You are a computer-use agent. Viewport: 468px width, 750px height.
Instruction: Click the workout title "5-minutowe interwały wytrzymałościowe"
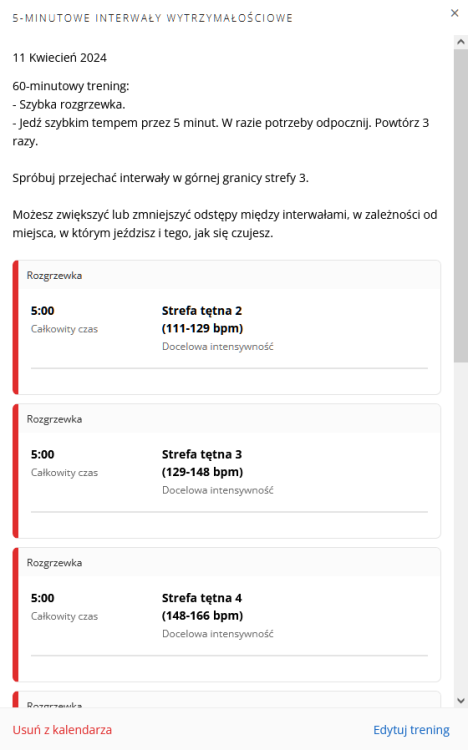(x=153, y=18)
